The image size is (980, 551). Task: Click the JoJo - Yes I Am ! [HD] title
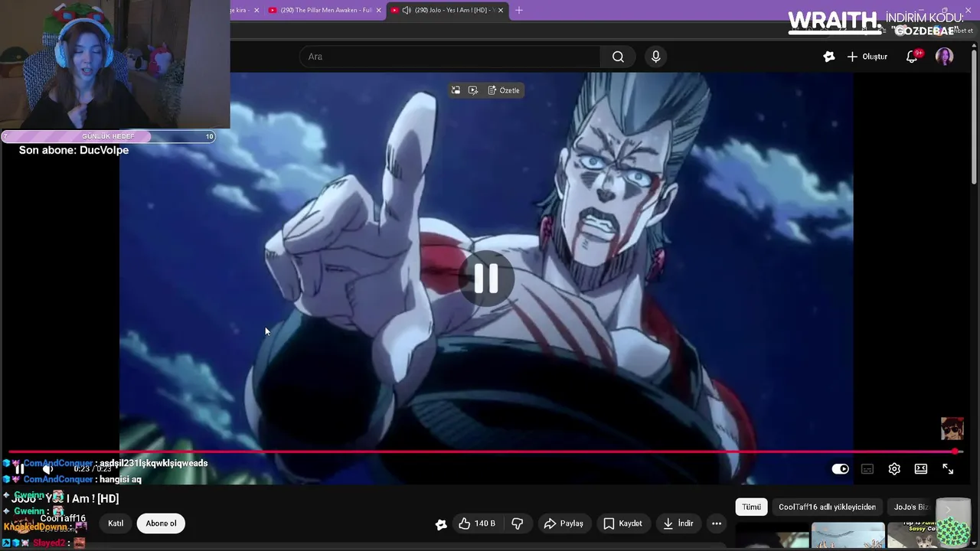(x=65, y=499)
